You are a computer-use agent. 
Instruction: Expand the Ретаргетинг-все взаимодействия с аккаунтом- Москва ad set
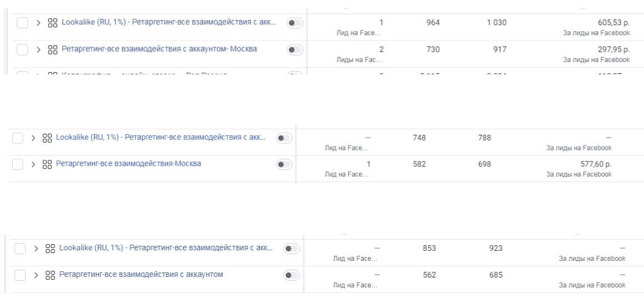click(39, 50)
